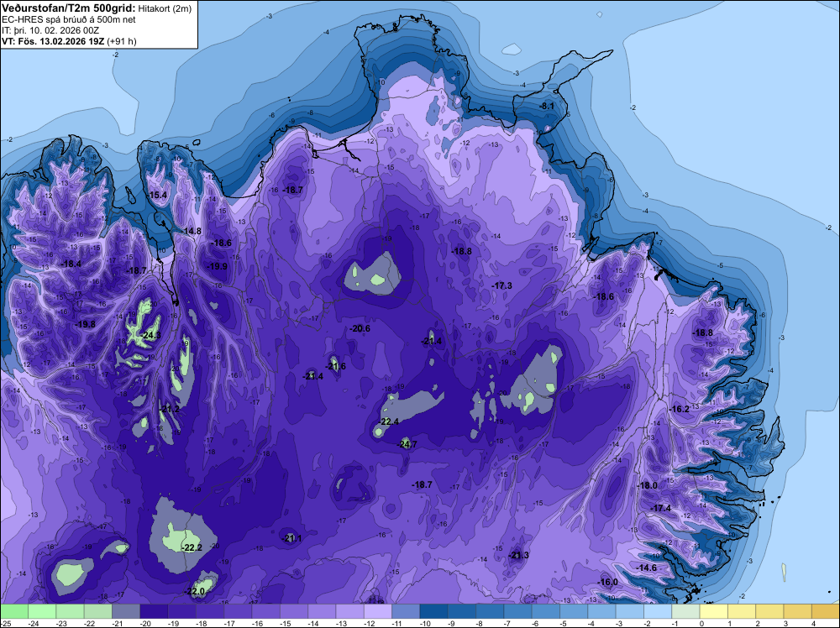
Task: Click the pale blue legend swatch above -2
Action: [658, 611]
